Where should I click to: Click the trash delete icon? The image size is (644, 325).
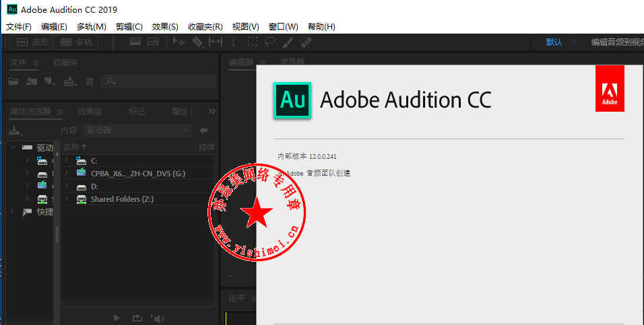(x=90, y=81)
